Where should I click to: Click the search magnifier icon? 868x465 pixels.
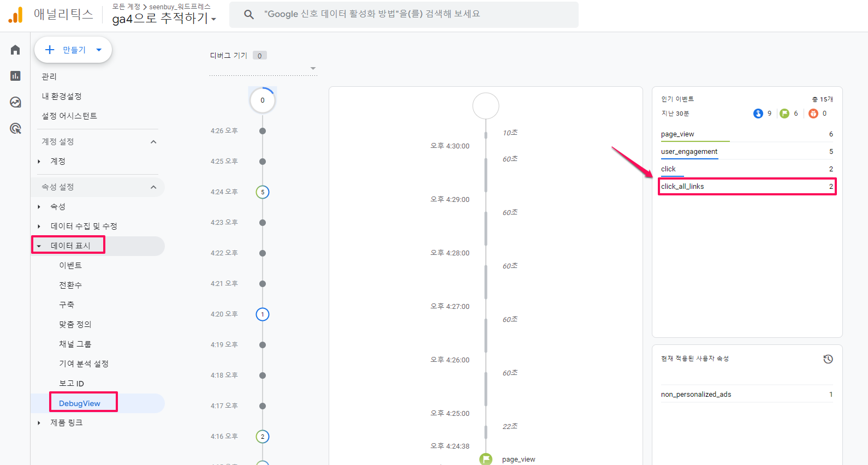pyautogui.click(x=249, y=14)
